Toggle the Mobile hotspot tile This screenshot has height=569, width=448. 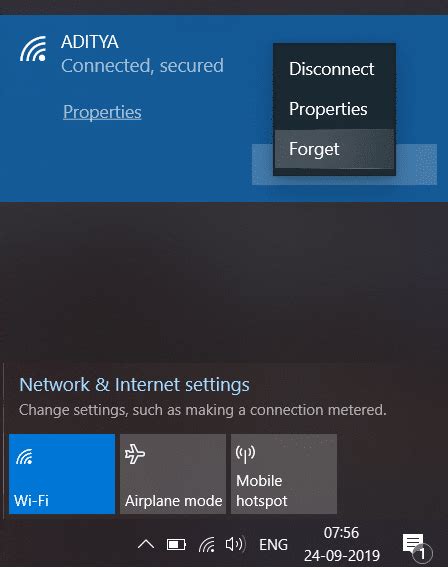(x=284, y=474)
